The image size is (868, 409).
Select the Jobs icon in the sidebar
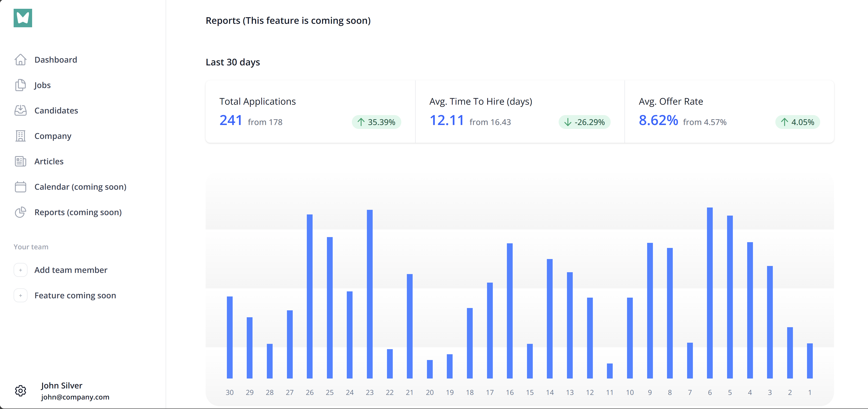point(21,85)
